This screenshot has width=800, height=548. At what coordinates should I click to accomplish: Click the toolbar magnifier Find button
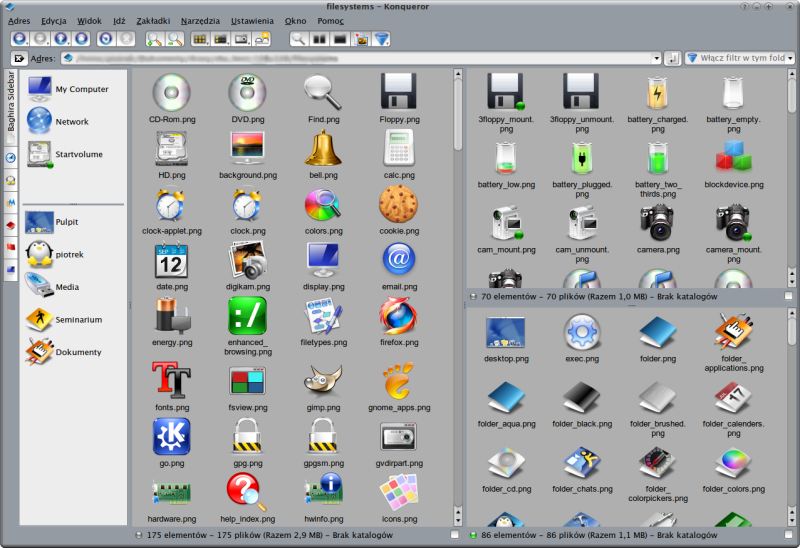[298, 39]
